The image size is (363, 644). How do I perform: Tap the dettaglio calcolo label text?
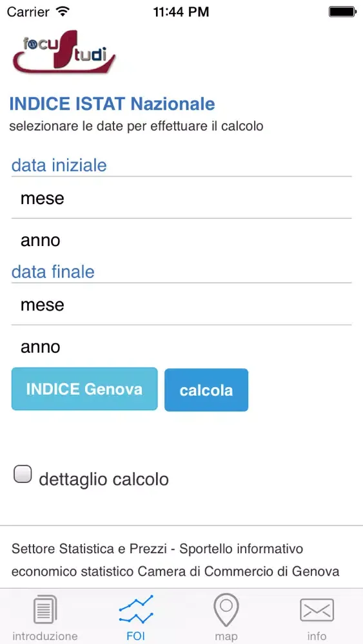(x=104, y=479)
